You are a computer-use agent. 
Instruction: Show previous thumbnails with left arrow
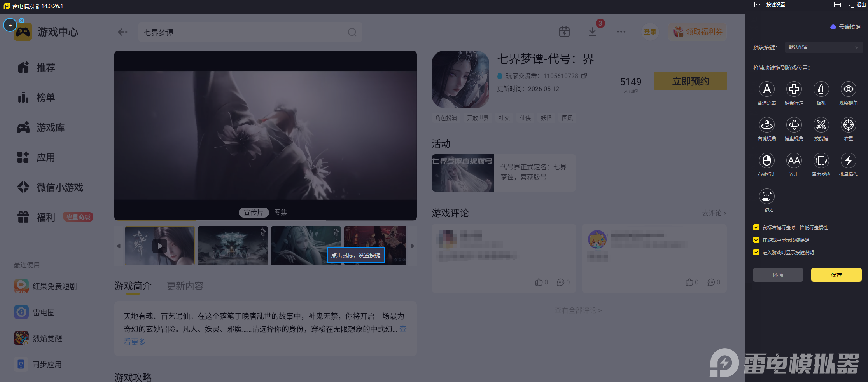[119, 246]
